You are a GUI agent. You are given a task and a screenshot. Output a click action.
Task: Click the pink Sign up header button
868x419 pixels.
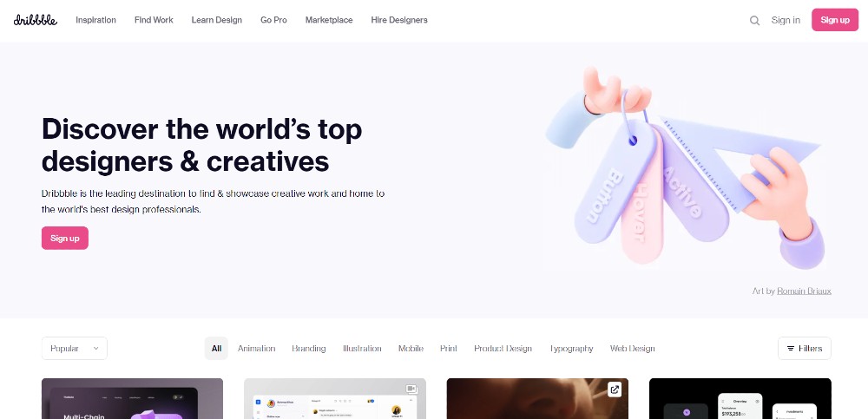coord(835,20)
